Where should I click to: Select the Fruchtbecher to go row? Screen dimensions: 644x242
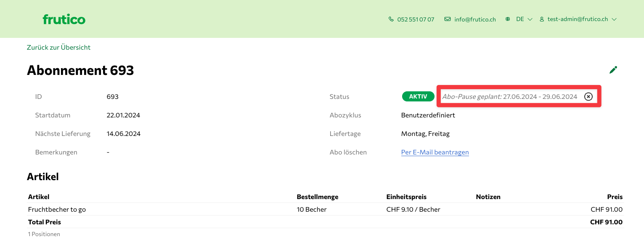coord(57,210)
